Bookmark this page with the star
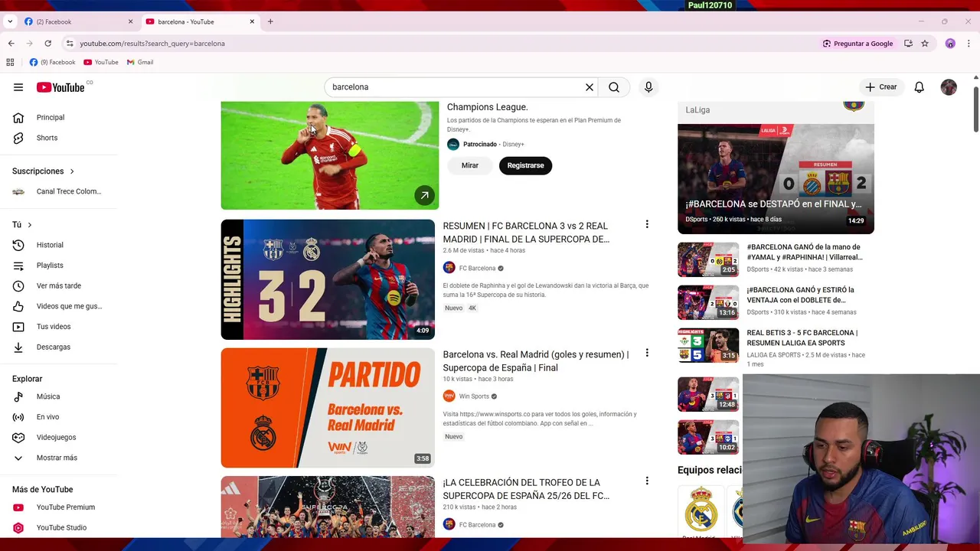 click(925, 44)
